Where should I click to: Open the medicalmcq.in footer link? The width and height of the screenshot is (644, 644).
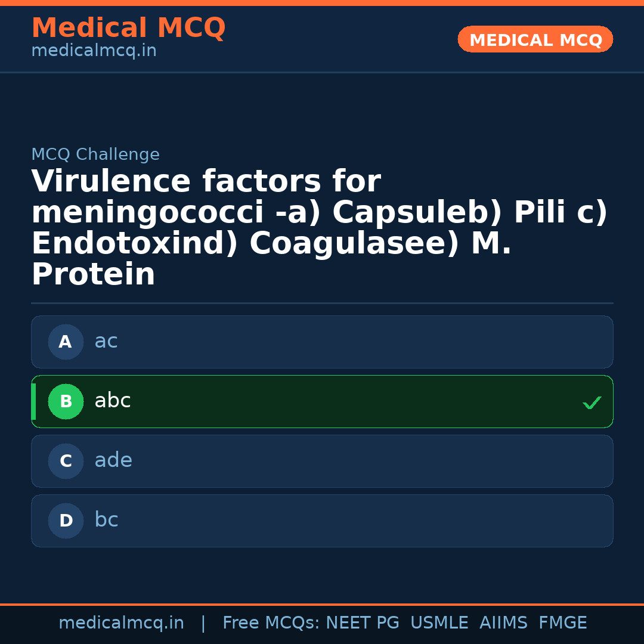click(121, 623)
